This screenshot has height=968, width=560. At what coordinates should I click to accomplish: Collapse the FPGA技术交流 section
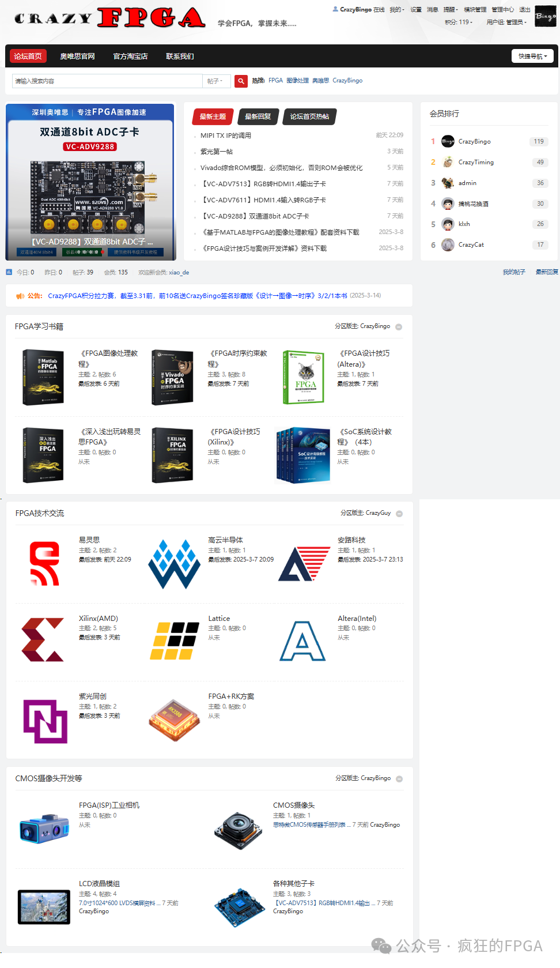399,514
